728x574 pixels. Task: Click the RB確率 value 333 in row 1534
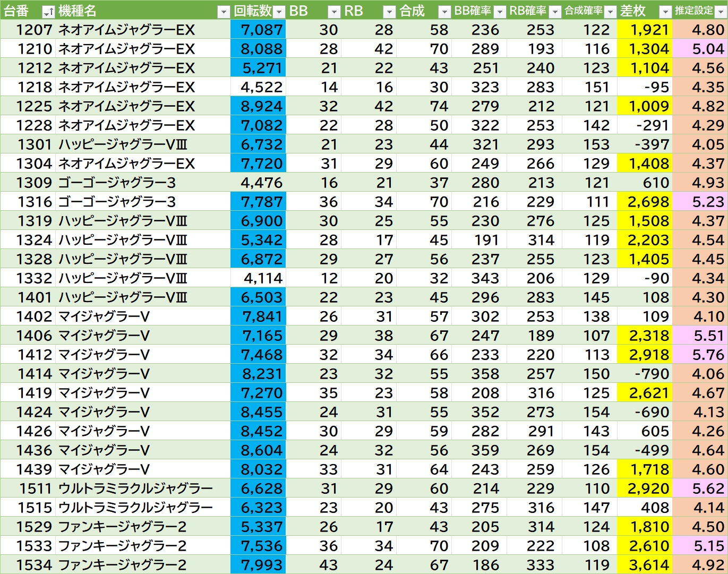point(534,565)
